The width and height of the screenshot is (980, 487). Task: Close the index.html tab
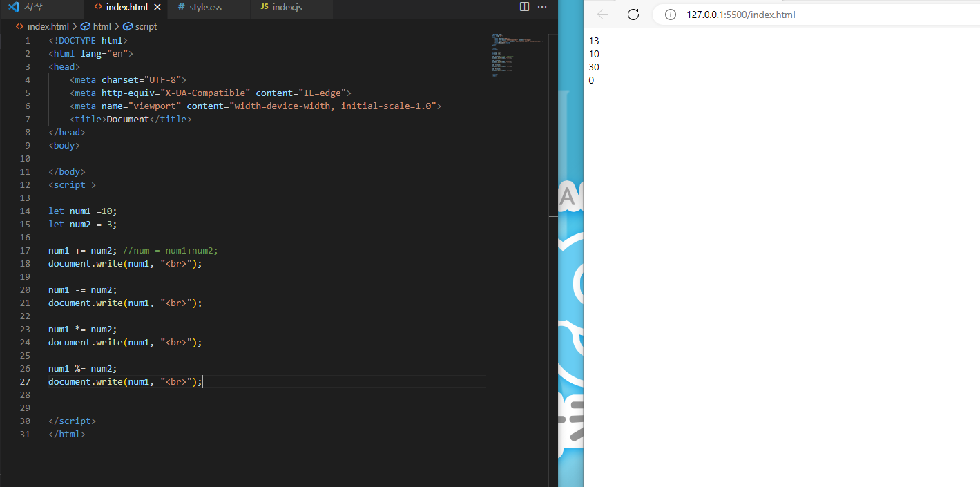[x=157, y=7]
